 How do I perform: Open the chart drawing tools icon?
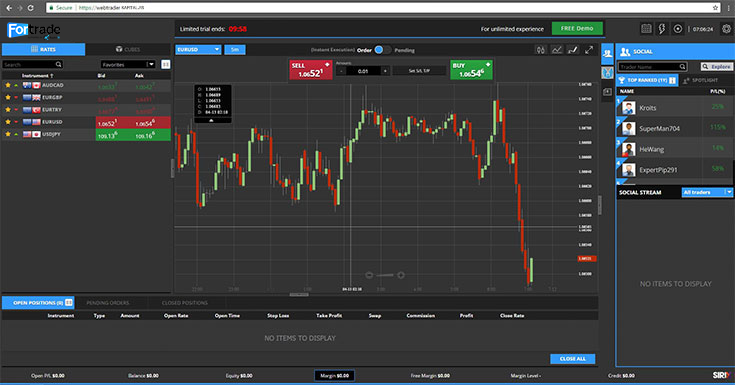pos(573,50)
